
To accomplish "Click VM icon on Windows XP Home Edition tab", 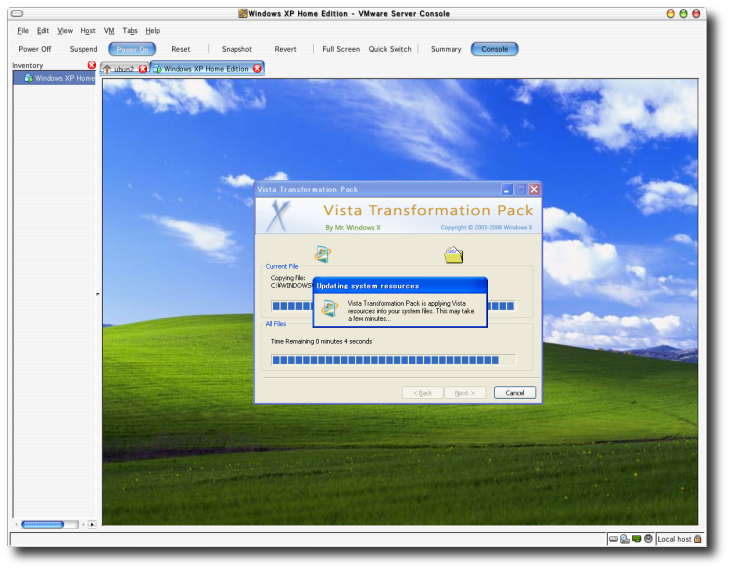I will coord(157,68).
